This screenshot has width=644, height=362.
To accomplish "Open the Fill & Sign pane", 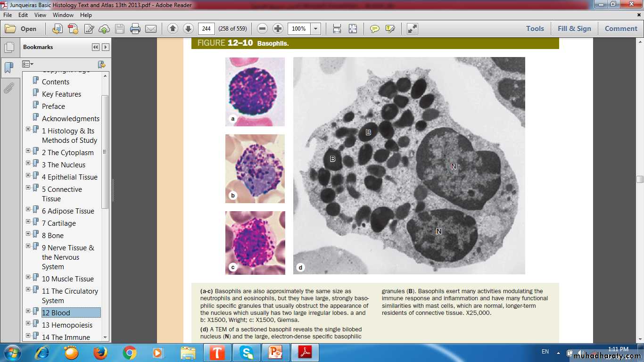I will point(574,29).
